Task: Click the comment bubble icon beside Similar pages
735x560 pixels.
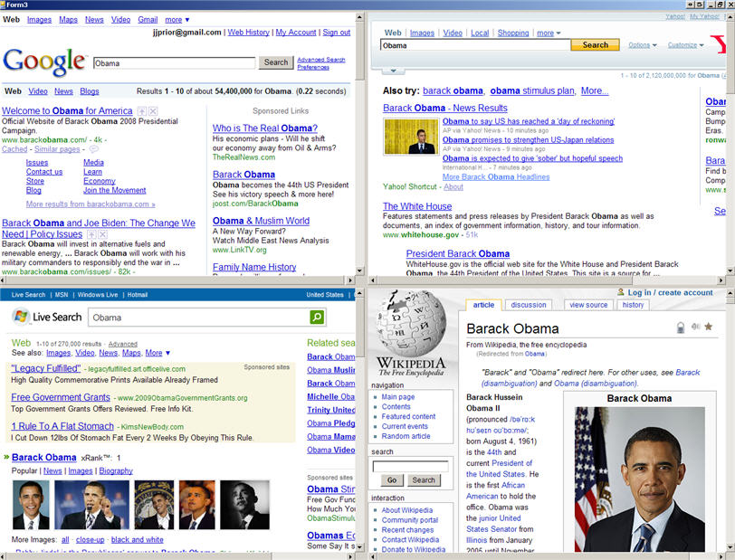Action: coord(94,149)
